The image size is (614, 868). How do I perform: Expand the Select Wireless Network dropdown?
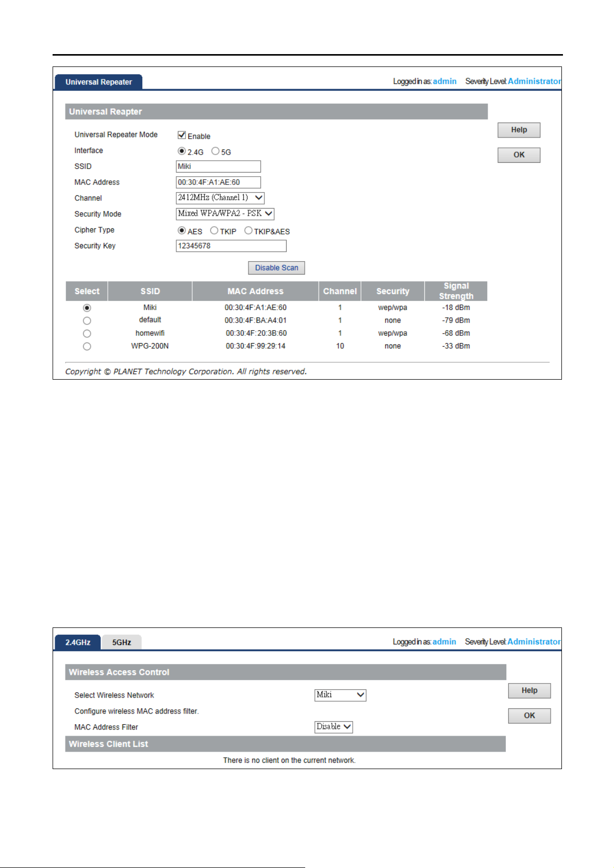click(340, 695)
